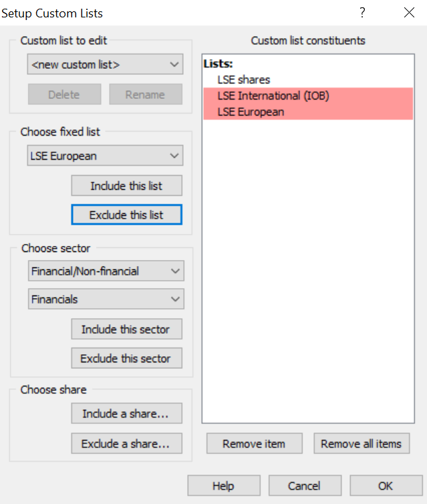427x504 pixels.
Task: Click Exclude this sector button
Action: [x=126, y=358]
